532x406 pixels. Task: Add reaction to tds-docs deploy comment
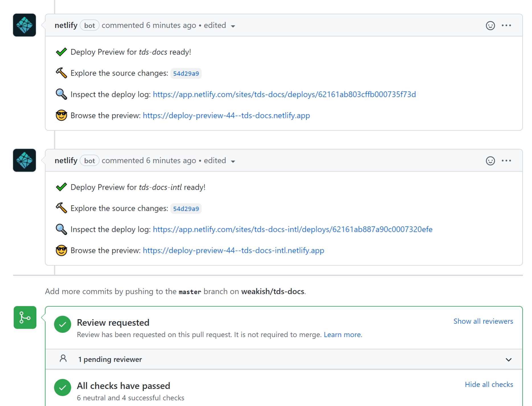490,26
